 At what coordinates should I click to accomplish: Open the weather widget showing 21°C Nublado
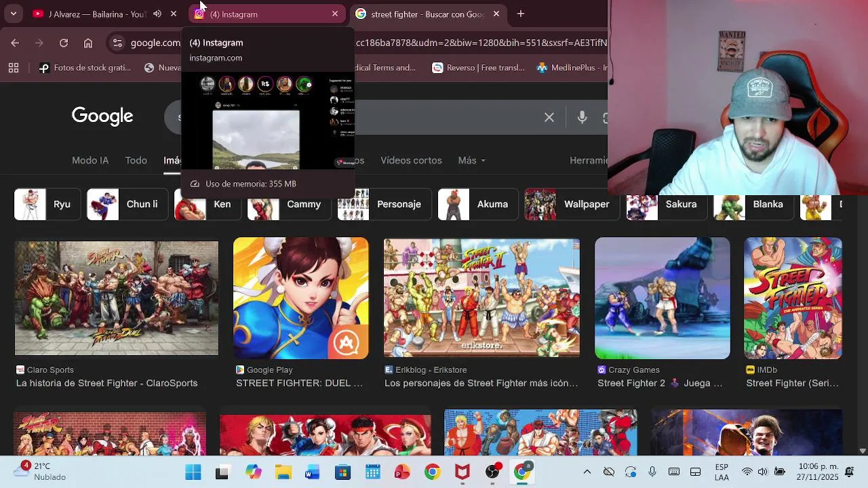(x=41, y=471)
